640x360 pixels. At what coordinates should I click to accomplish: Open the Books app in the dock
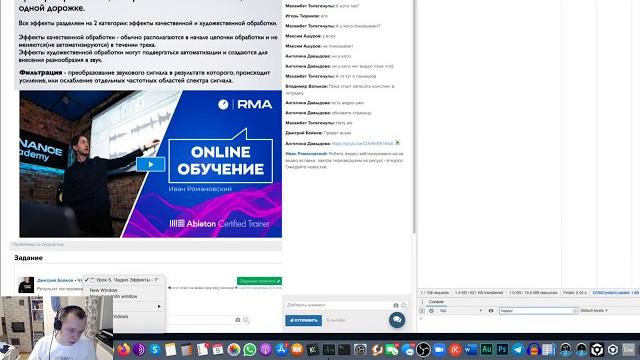(297, 349)
